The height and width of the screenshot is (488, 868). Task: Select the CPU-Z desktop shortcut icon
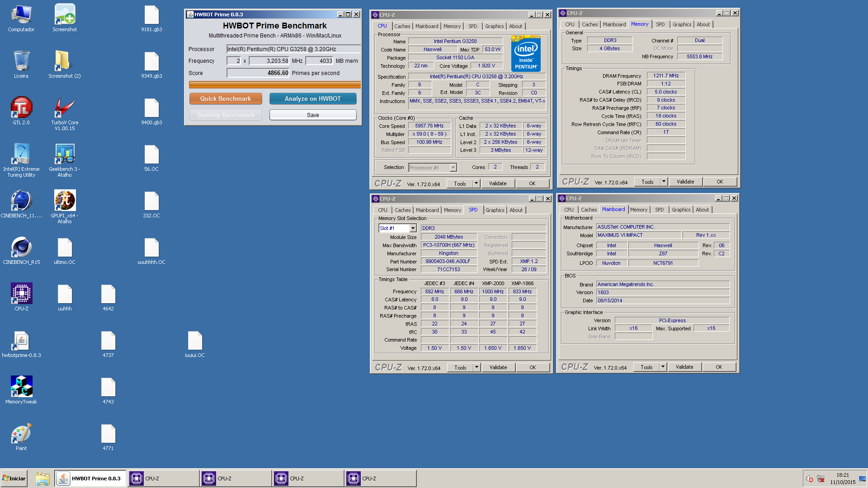[x=21, y=297]
